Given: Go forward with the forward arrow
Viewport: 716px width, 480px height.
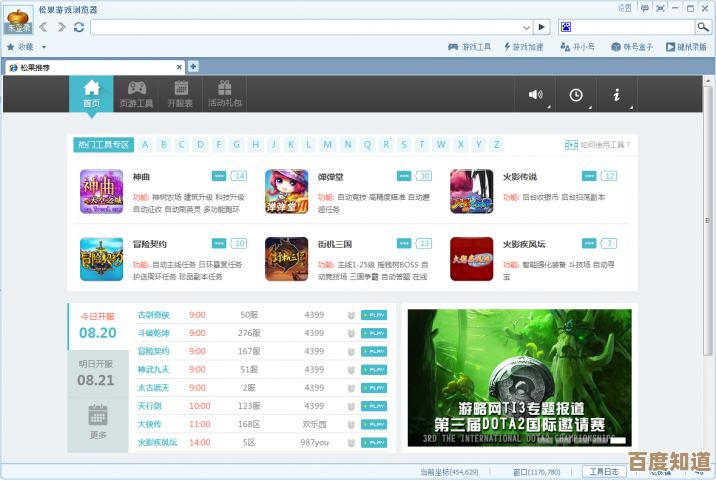Looking at the screenshot, I should 61,27.
